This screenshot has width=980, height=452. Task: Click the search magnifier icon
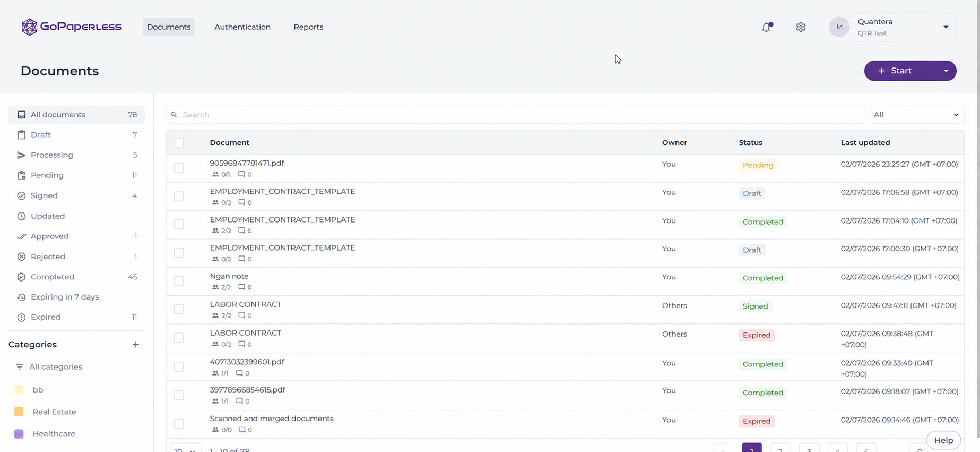click(x=174, y=115)
